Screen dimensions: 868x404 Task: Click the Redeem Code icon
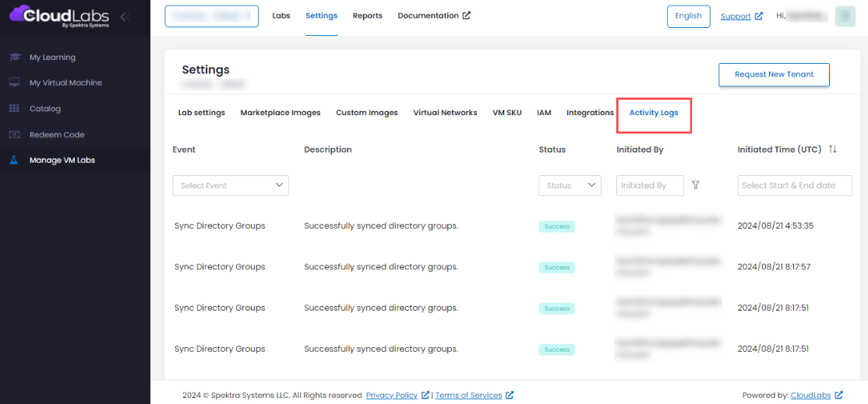(x=15, y=135)
